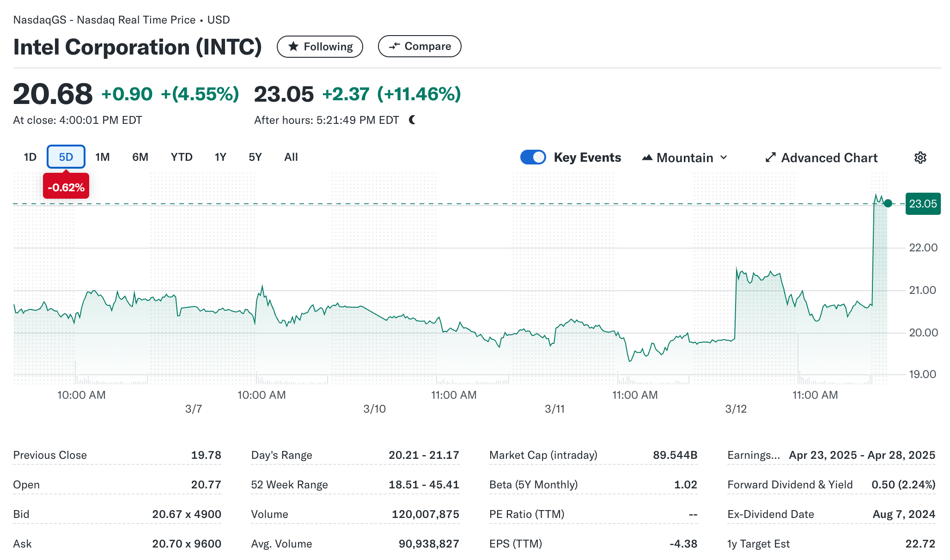Click the 23.05 price label on chart axis
The height and width of the screenshot is (560, 950).
[923, 204]
